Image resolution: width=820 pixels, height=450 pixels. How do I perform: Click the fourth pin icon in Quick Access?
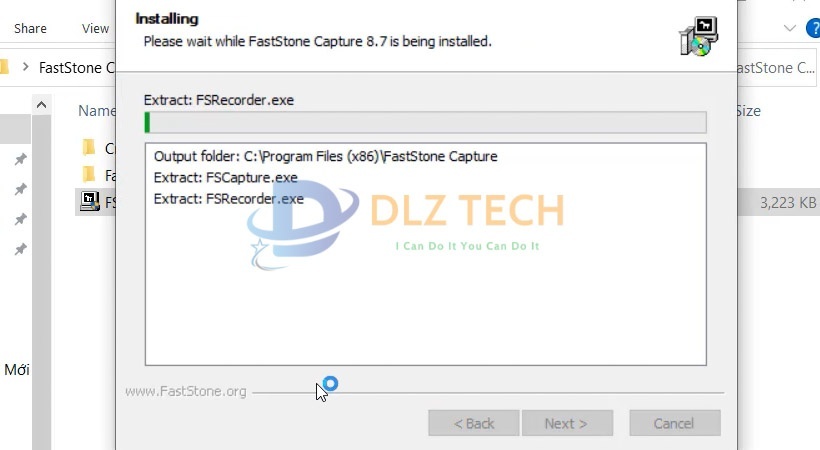click(20, 249)
